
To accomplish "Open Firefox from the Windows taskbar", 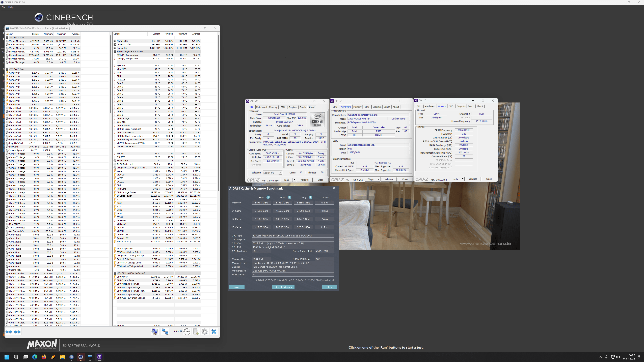I will (x=44, y=357).
